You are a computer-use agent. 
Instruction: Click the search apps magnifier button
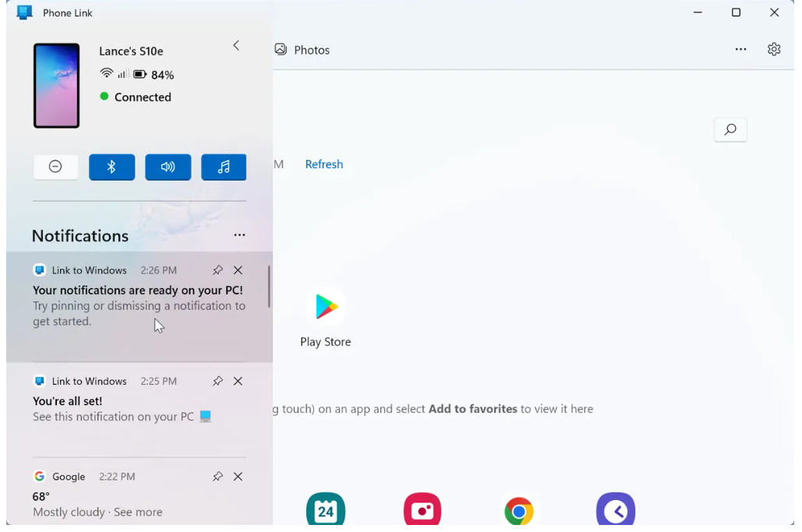730,129
